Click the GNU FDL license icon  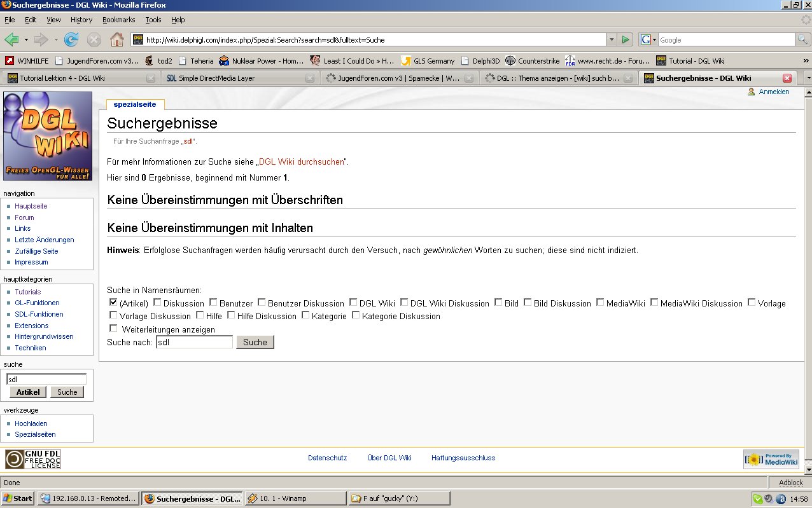pyautogui.click(x=33, y=459)
